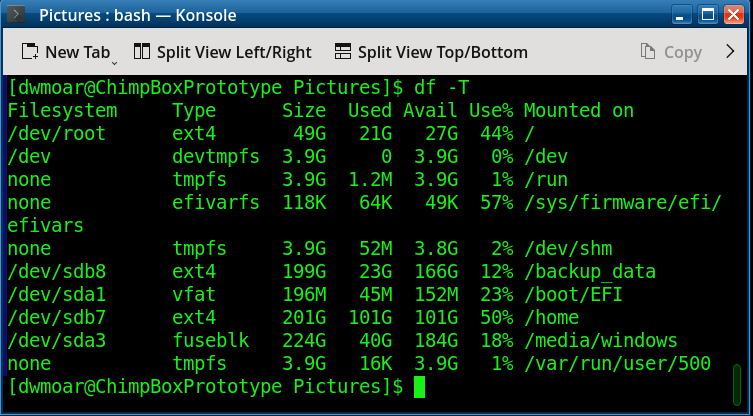The height and width of the screenshot is (416, 753).
Task: Click the Split View Left/Right label
Action: (234, 52)
